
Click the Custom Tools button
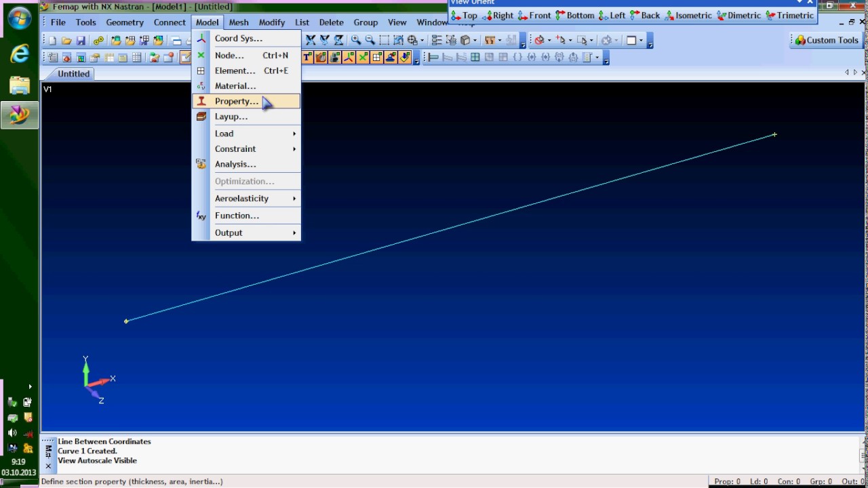pos(827,40)
